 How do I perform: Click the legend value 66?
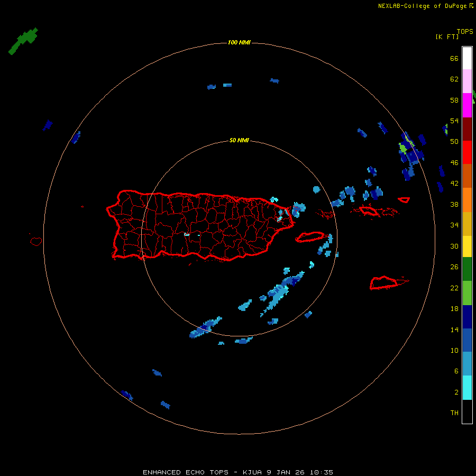(454, 59)
